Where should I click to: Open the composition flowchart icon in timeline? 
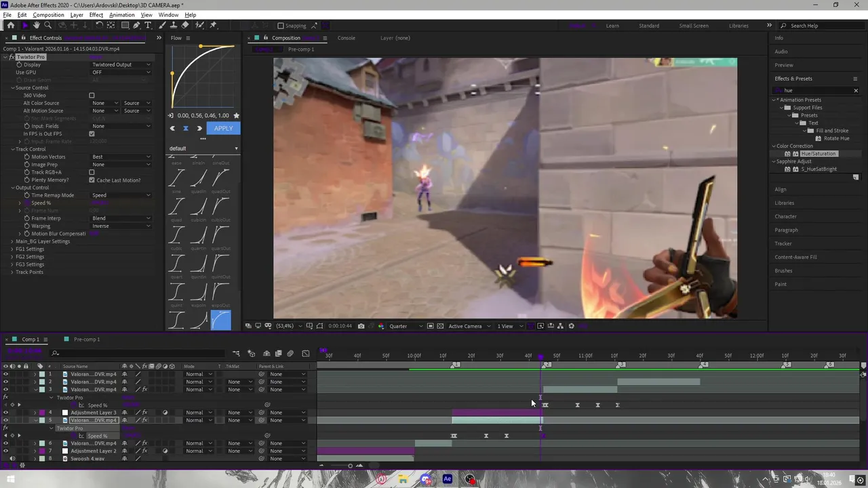236,353
